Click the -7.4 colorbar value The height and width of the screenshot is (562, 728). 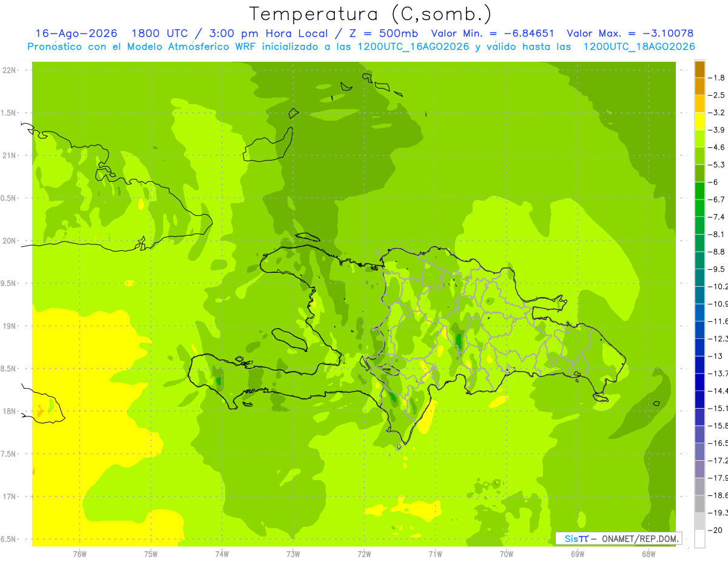coord(716,217)
